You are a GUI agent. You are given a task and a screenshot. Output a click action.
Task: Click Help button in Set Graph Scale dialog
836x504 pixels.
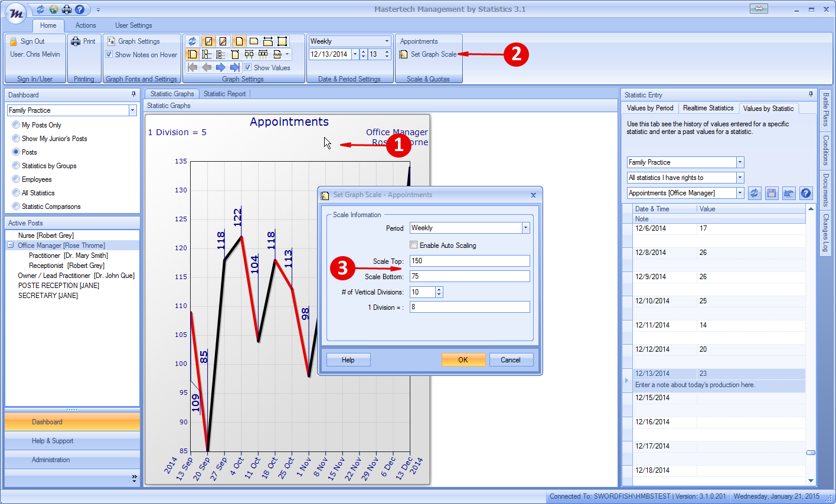(x=348, y=360)
